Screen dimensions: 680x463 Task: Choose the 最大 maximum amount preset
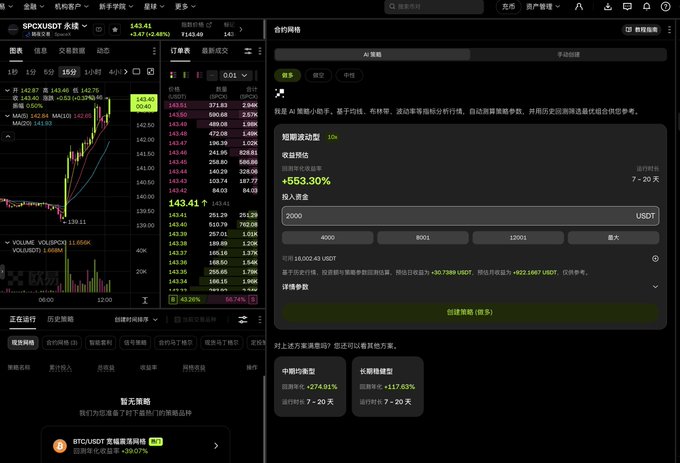point(613,237)
